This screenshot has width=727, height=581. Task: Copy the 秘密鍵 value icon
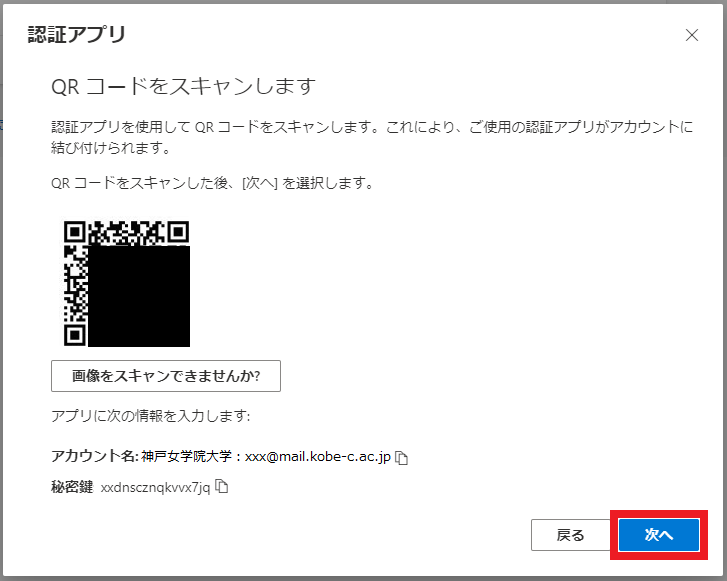tap(222, 486)
